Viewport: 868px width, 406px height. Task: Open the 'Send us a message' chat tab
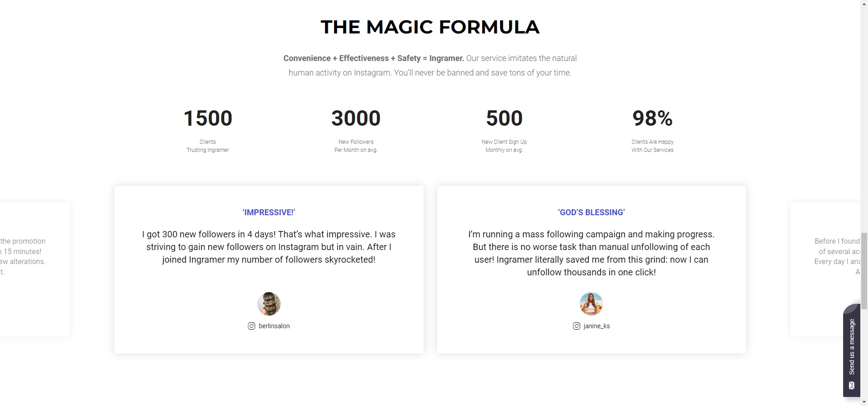click(x=852, y=347)
